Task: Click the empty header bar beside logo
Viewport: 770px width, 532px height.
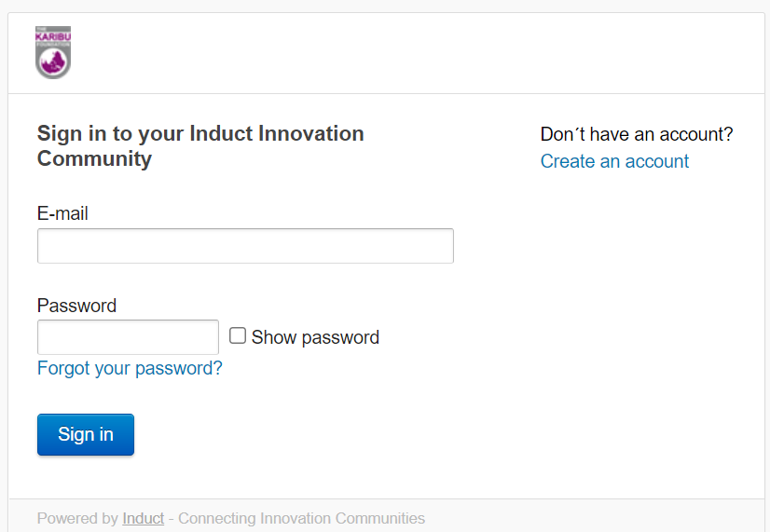Action: [x=418, y=53]
